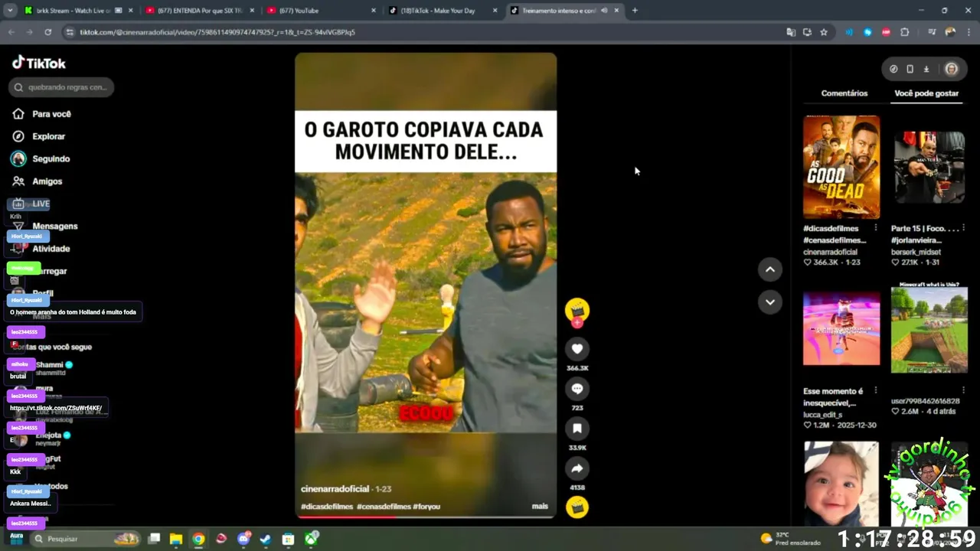980x551 pixels.
Task: Open options for Esse momento card
Action: click(x=876, y=391)
